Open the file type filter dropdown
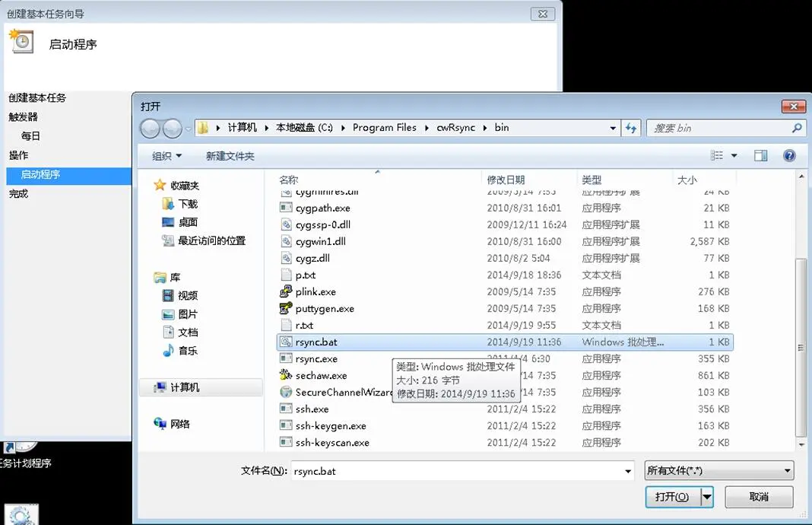Viewport: 812px width, 525px height. point(718,471)
